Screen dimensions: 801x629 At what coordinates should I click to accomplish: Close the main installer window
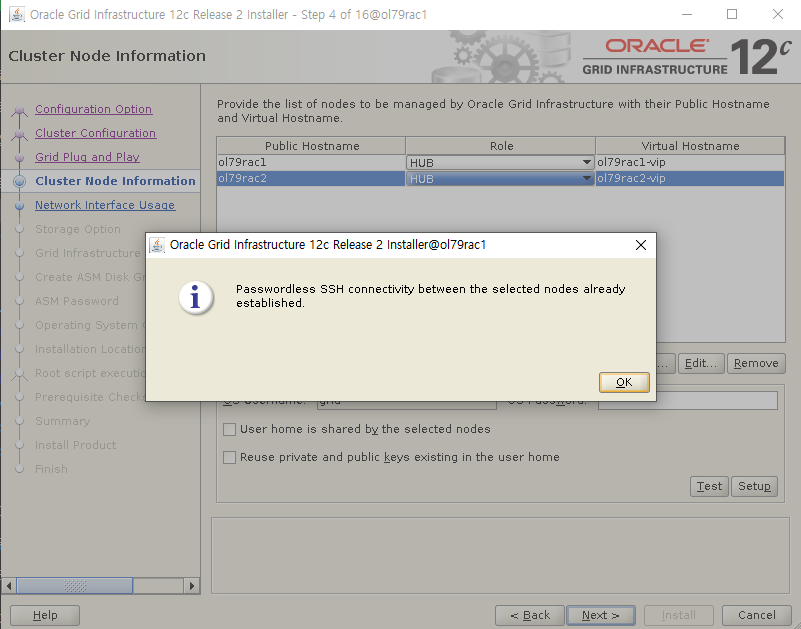778,14
